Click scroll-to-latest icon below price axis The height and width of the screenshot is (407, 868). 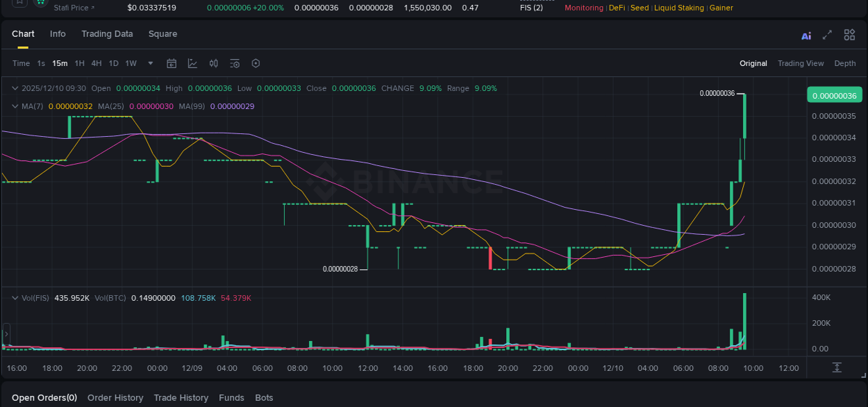point(837,367)
